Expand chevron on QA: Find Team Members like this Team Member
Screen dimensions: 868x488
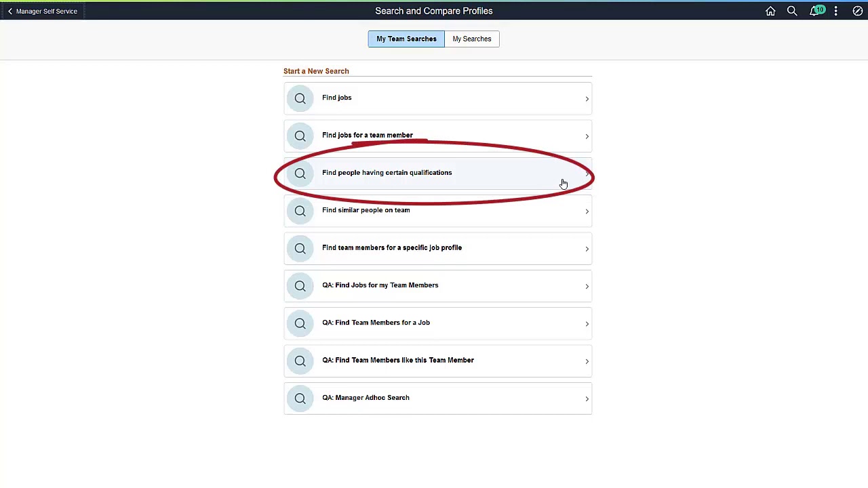(587, 361)
